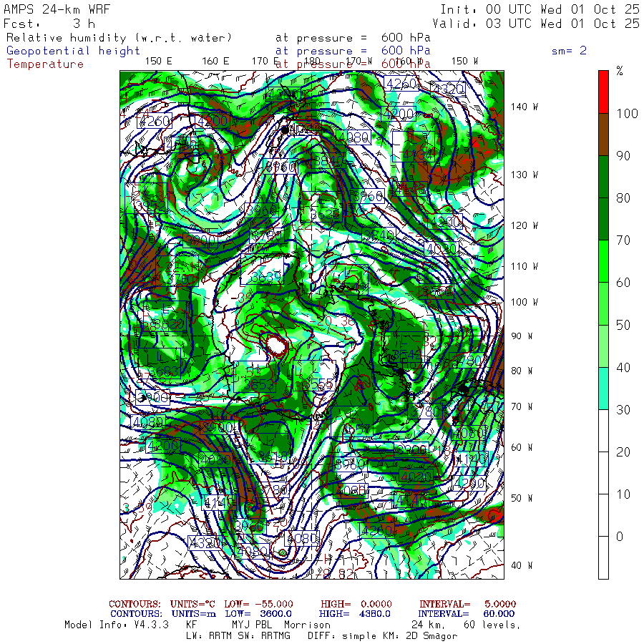Image resolution: width=644 pixels, height=644 pixels.
Task: Click the '160 E' longitude label
Action: point(215,62)
